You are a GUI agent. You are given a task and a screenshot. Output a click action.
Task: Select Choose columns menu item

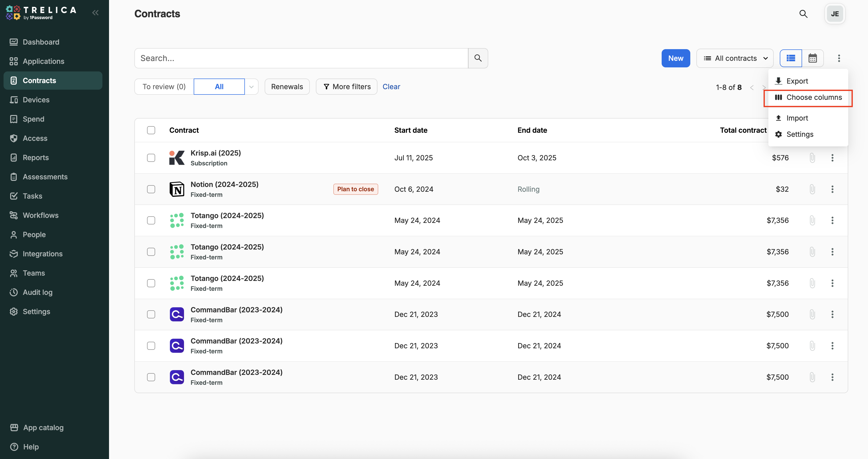pyautogui.click(x=814, y=97)
